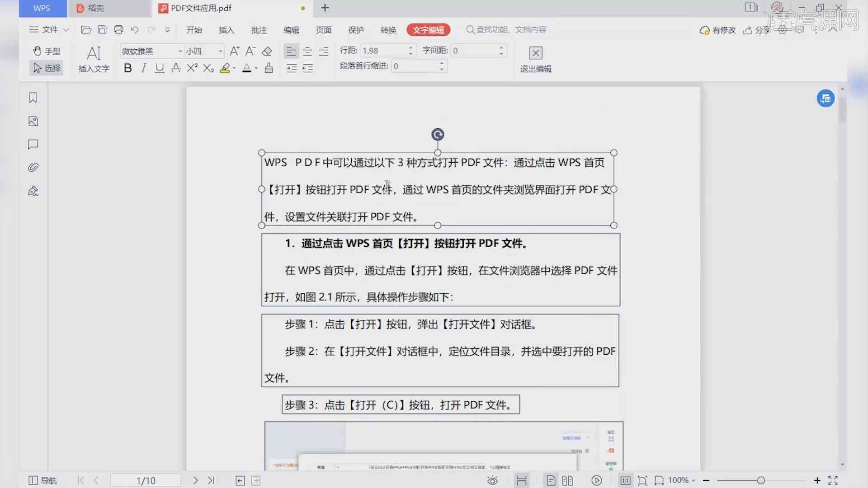Viewport: 868px width, 488px height.
Task: Open the attachments panel (paperclip icon)
Action: (33, 168)
